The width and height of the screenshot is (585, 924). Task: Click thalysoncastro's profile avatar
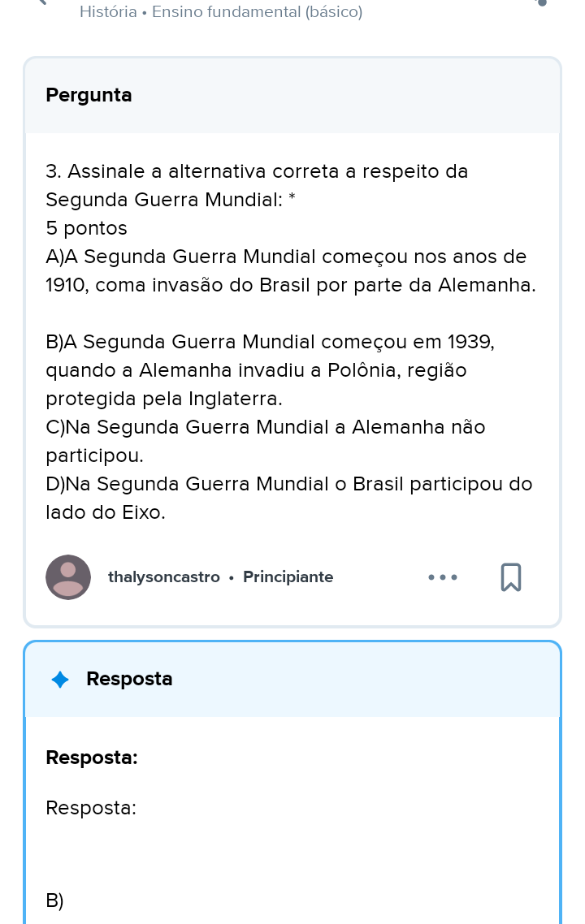[68, 577]
